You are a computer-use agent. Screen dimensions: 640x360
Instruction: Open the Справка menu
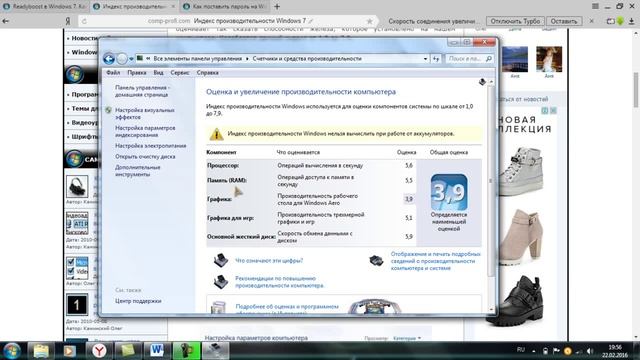click(x=207, y=73)
